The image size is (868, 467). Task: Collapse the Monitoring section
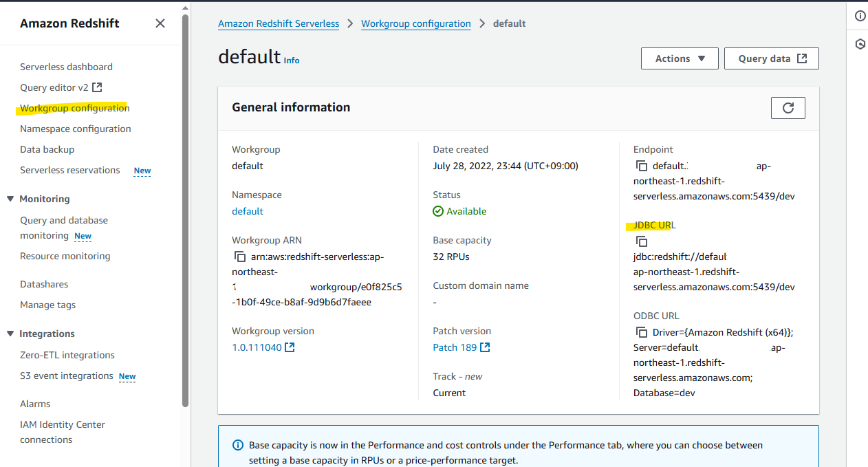(10, 199)
